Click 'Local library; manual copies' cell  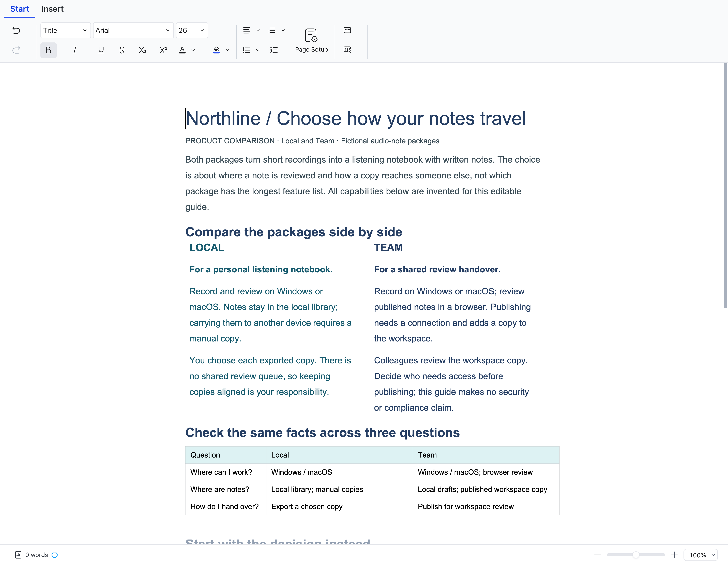(x=339, y=489)
